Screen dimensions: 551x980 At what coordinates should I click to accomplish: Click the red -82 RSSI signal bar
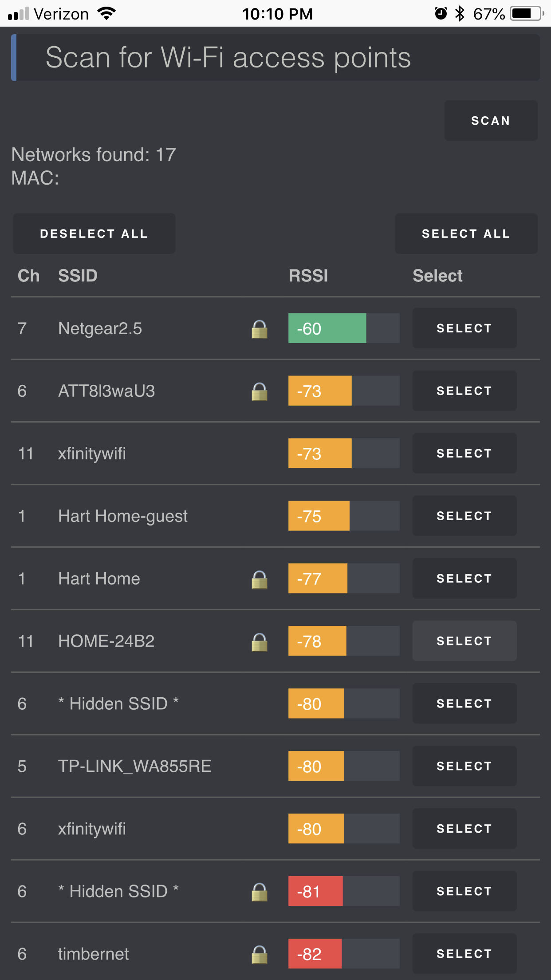click(315, 954)
